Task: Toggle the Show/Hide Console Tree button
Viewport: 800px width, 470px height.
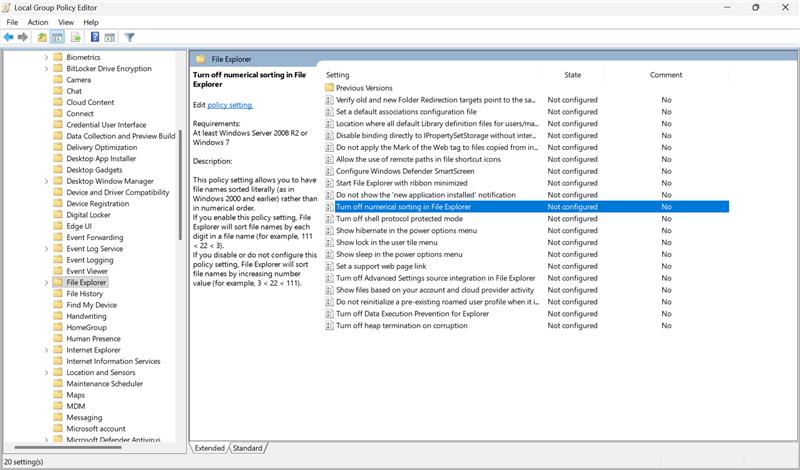Action: click(57, 37)
